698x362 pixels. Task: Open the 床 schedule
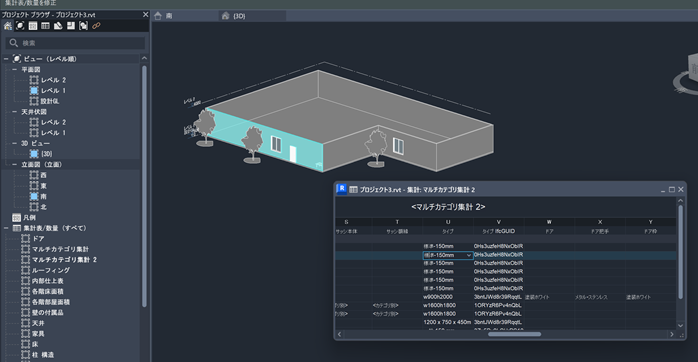pos(35,344)
